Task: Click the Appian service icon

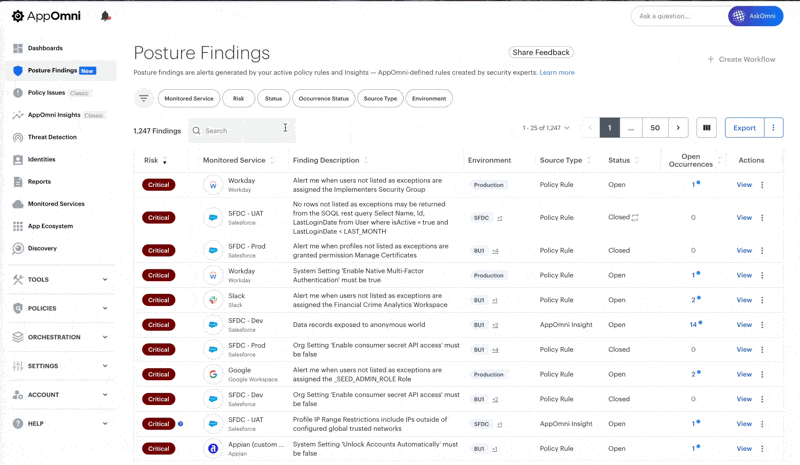Action: point(213,449)
